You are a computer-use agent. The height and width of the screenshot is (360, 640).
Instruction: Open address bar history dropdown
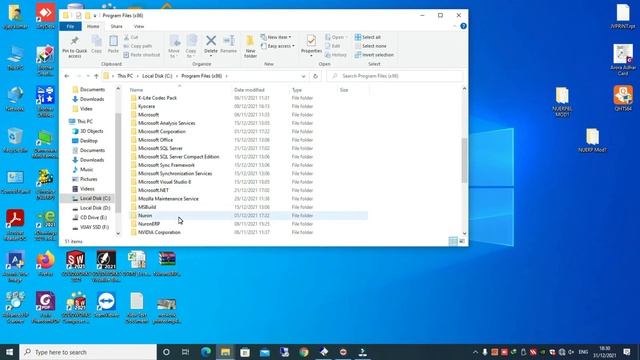click(303, 76)
